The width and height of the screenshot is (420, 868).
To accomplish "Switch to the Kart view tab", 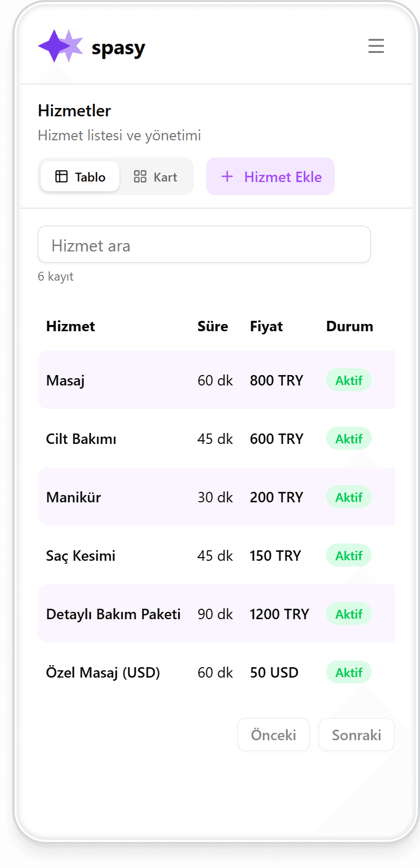I will coord(156,176).
